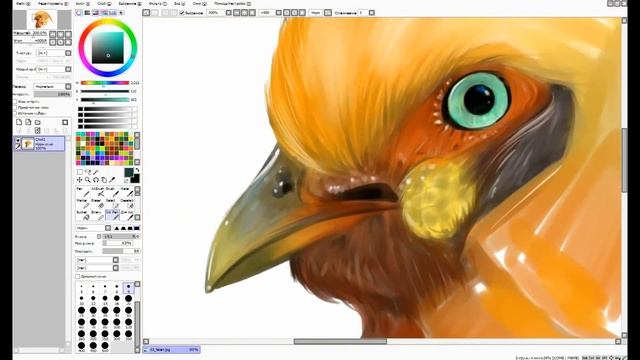The image size is (640, 360).
Task: Choose brush size preset 20
Action: click(128, 299)
